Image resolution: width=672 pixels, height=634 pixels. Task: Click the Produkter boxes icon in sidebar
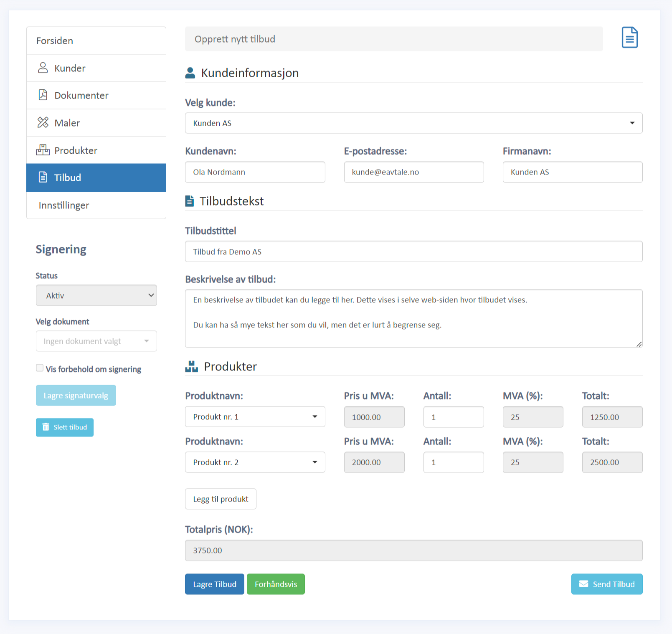coord(43,150)
